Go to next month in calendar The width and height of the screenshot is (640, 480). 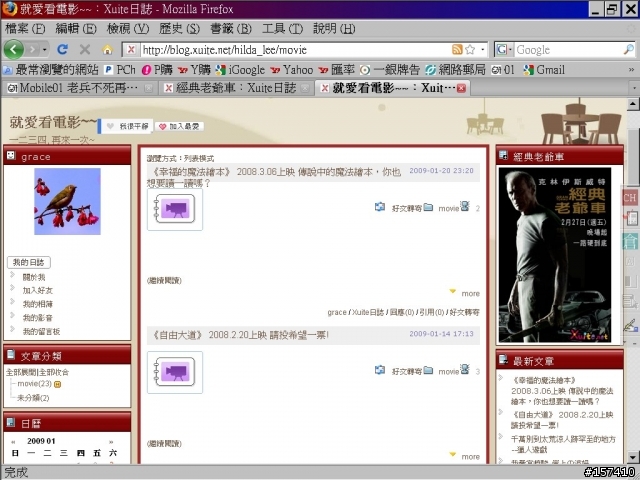click(111, 442)
